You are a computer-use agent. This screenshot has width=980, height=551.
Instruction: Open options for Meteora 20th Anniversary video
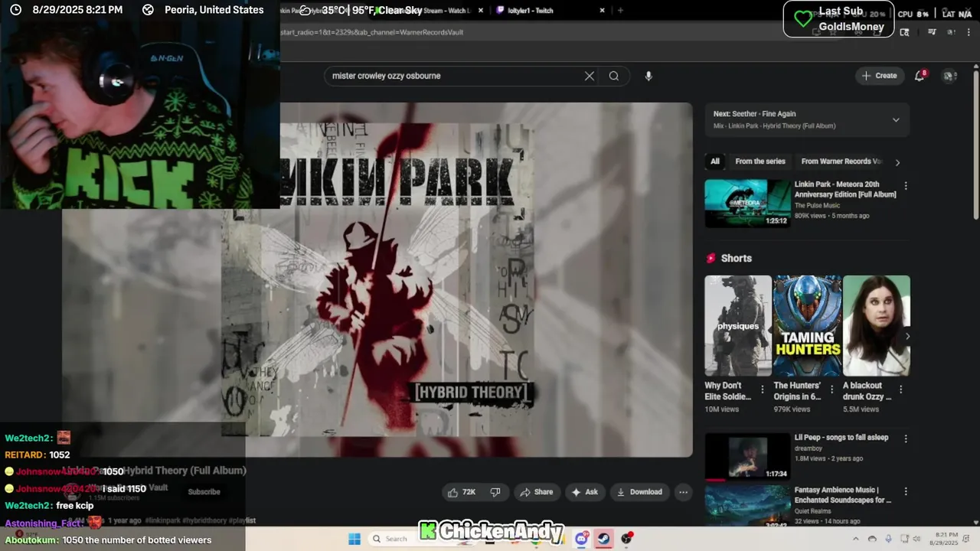pos(906,186)
